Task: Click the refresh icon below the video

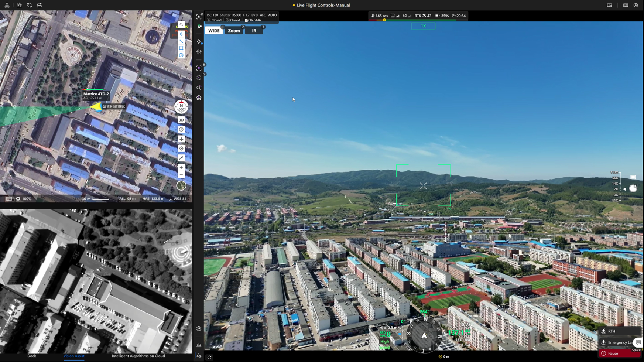Action: coord(209,357)
